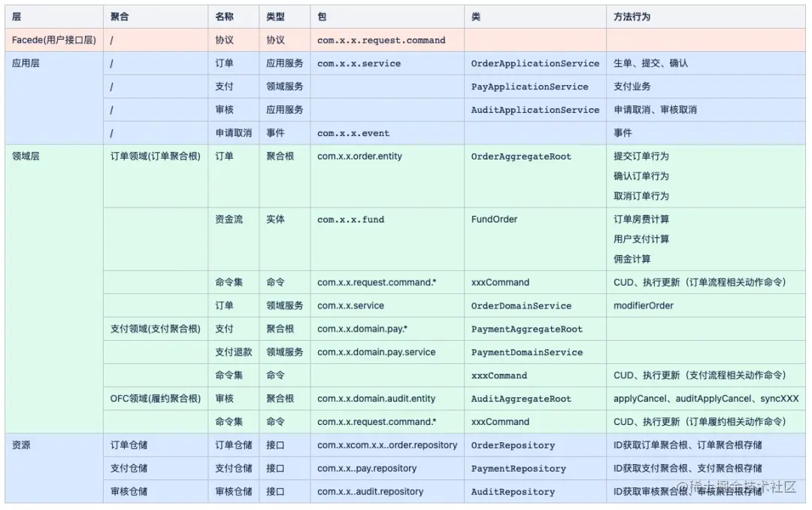This screenshot has height=510, width=812.
Task: Click the 方法行为 column header
Action: pyautogui.click(x=706, y=17)
